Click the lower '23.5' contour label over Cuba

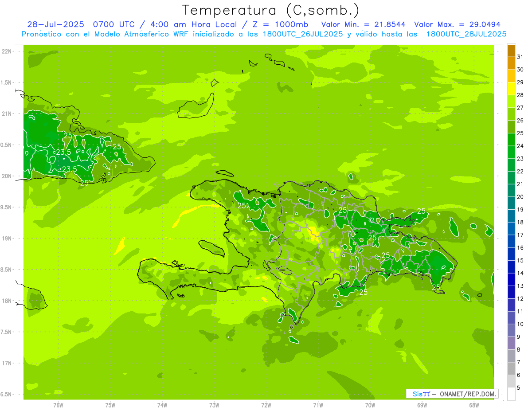click(x=69, y=169)
